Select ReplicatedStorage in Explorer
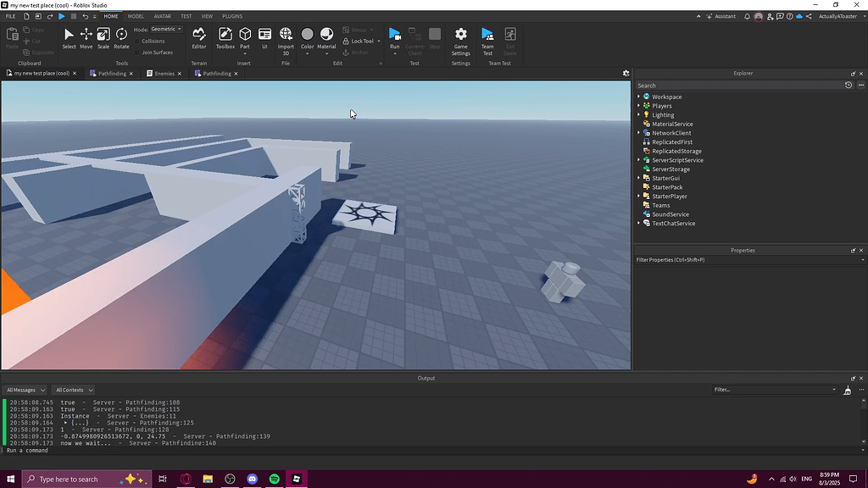 point(676,151)
